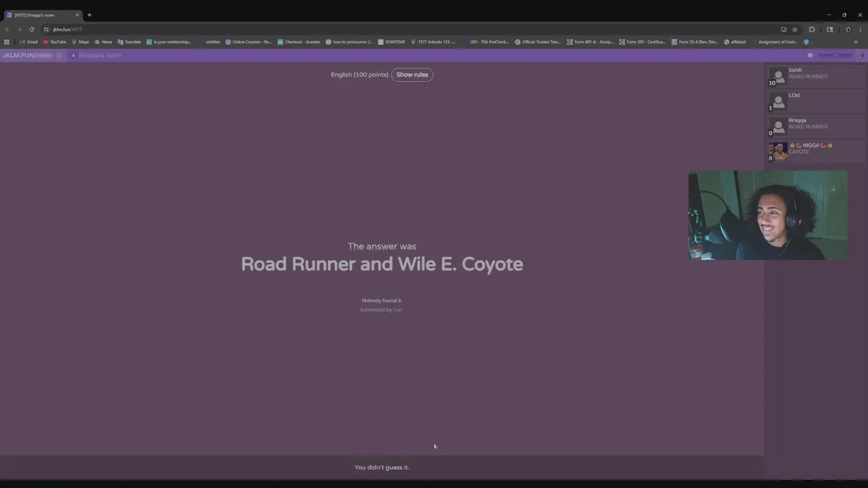
Task: Select player LOst in scoreboard
Action: click(816, 101)
